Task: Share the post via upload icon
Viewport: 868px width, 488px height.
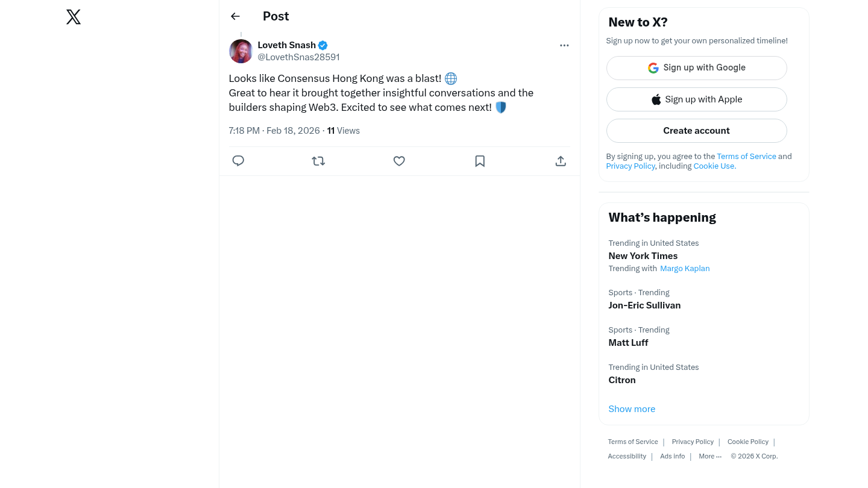Action: [561, 161]
